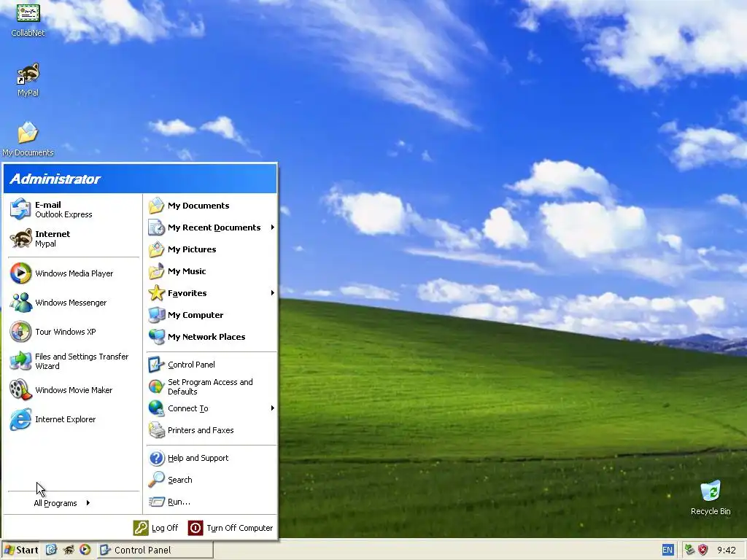The height and width of the screenshot is (560, 747).
Task: Open the Run... dialog
Action: tap(212, 502)
